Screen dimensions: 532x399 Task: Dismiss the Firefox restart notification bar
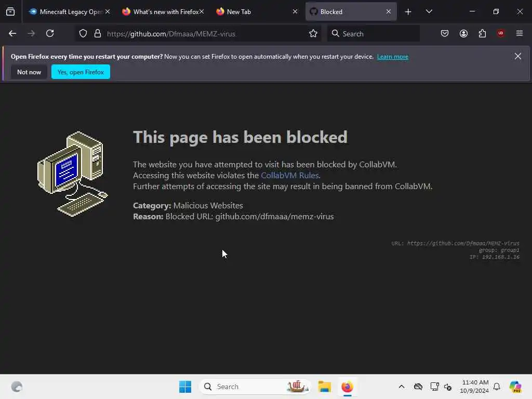pyautogui.click(x=518, y=56)
